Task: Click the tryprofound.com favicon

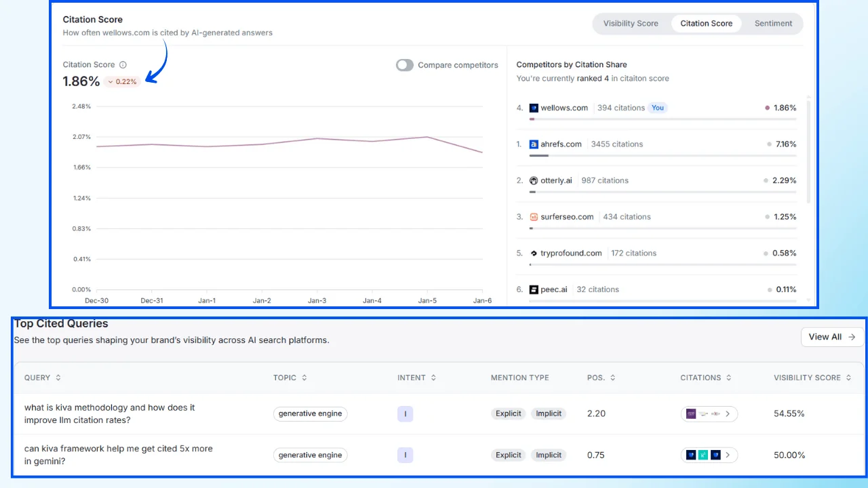Action: coord(533,253)
